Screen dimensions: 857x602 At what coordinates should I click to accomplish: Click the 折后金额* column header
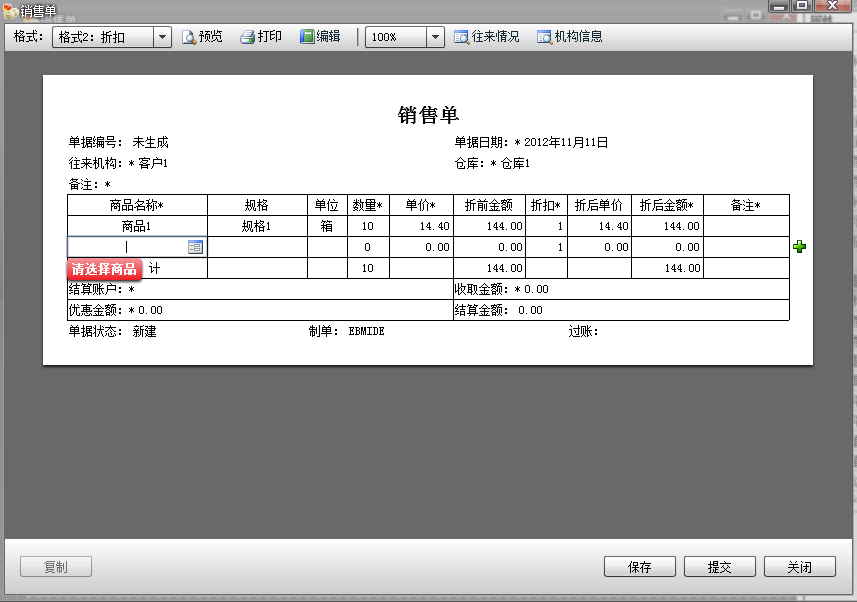[x=667, y=206]
